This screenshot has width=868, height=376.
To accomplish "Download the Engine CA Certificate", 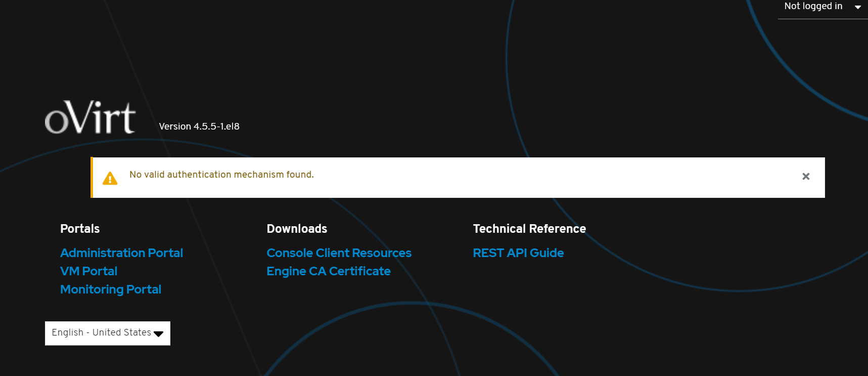I will click(329, 271).
